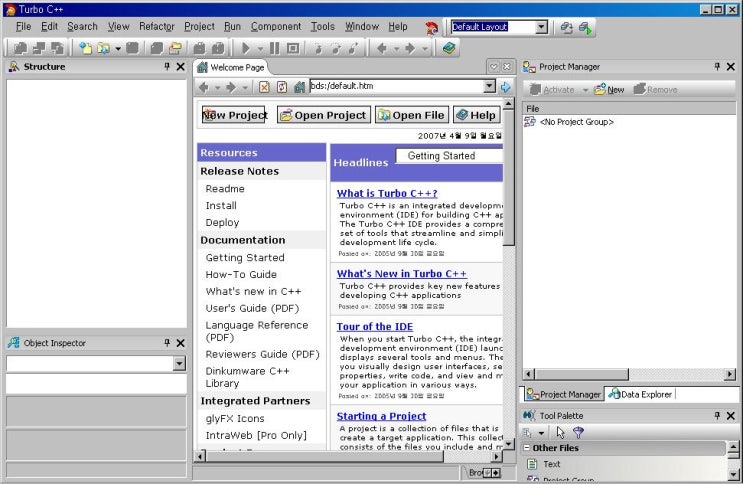Open the Object Inspector instance dropdown
The width and height of the screenshot is (743, 484).
tap(179, 364)
